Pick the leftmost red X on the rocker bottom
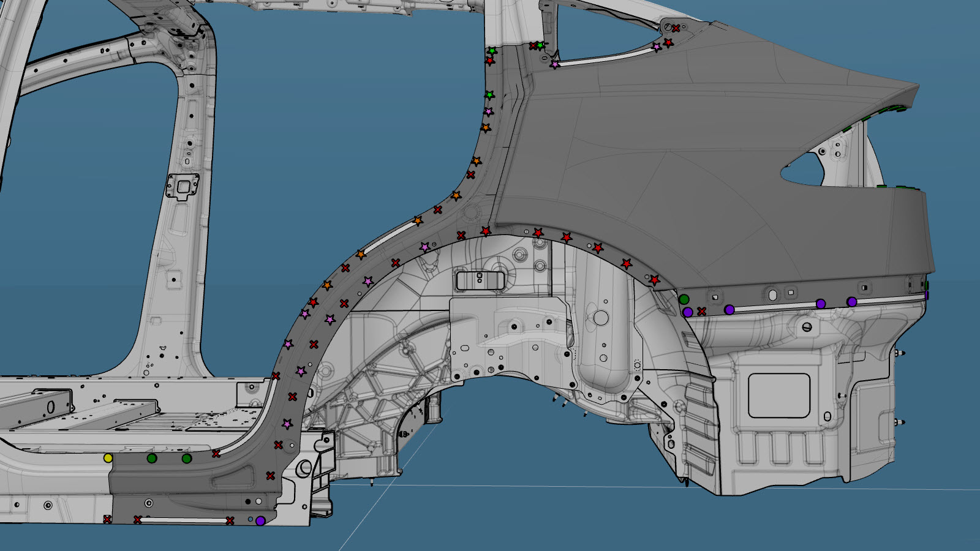The width and height of the screenshot is (980, 551). point(108,520)
